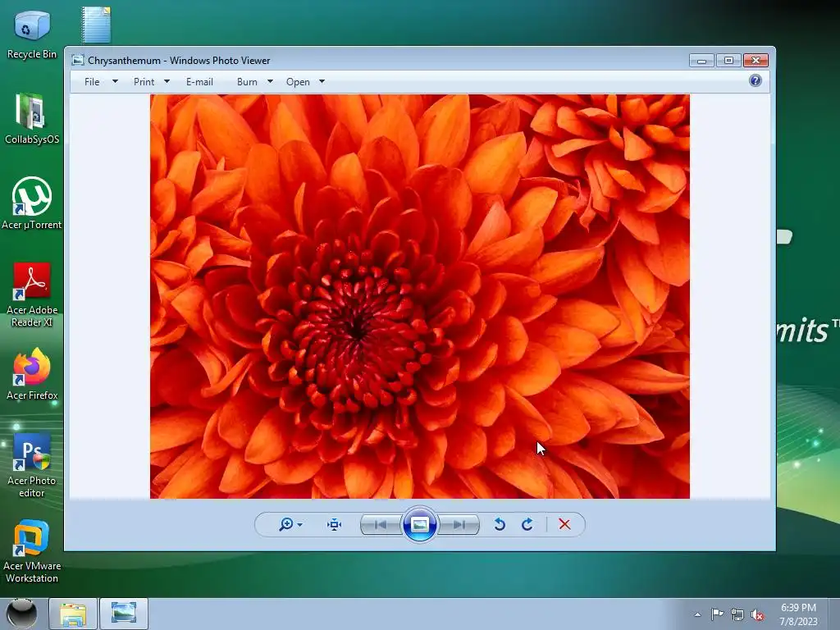This screenshot has width=840, height=630.
Task: Open the Print menu
Action: point(144,82)
